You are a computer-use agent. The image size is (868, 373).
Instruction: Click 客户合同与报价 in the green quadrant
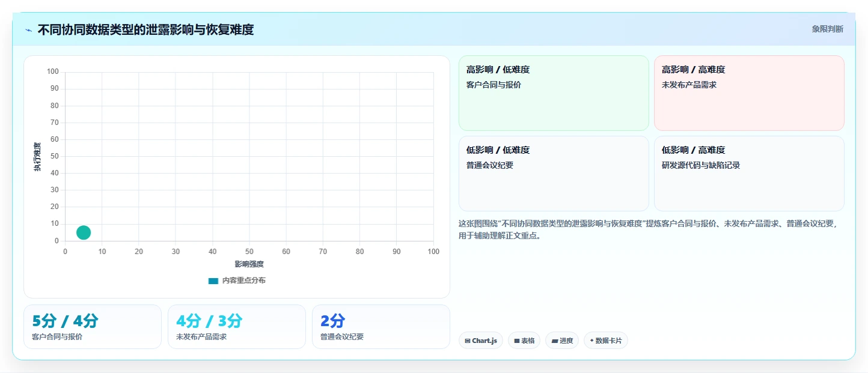pos(494,85)
